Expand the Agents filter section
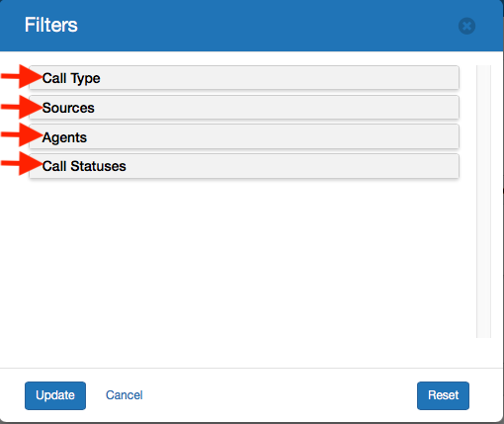Screen dimensions: 504x424 point(244,136)
